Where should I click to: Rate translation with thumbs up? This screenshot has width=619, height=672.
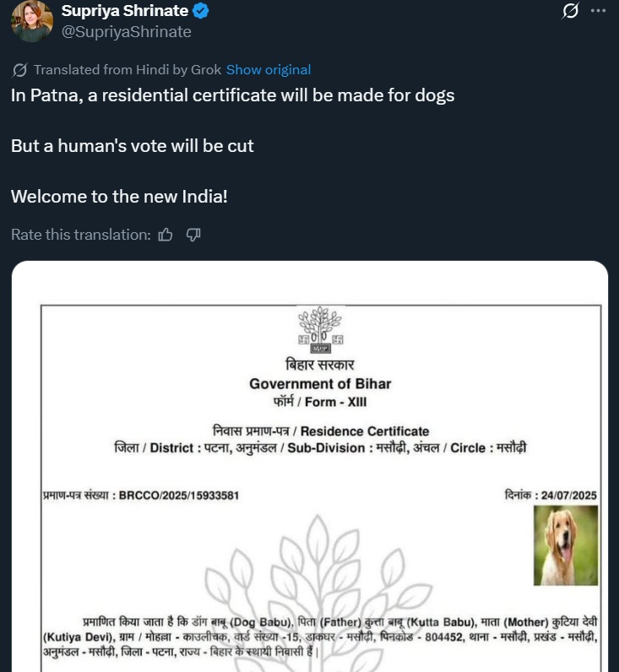[x=166, y=235]
